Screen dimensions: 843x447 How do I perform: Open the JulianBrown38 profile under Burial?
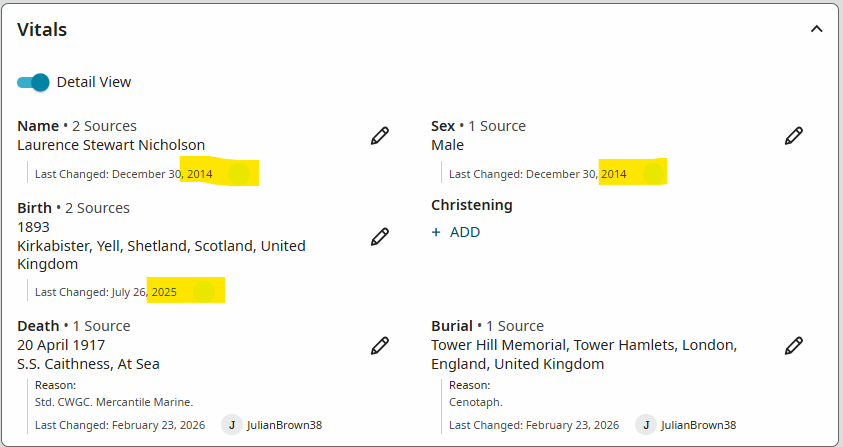[698, 425]
